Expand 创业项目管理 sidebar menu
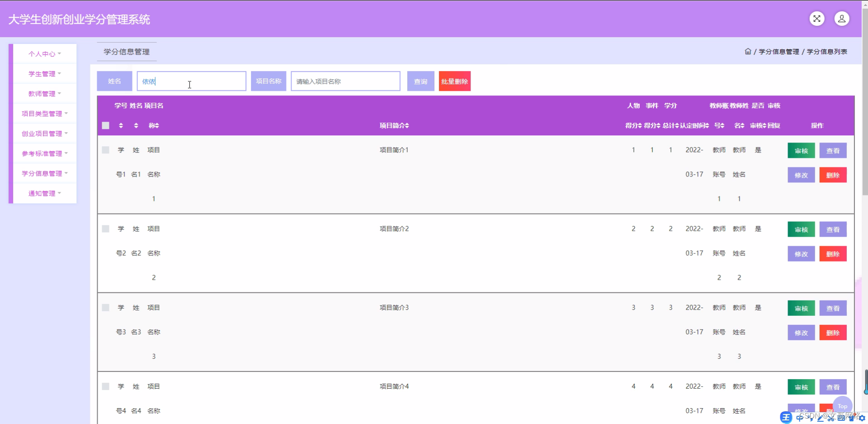The height and width of the screenshot is (424, 868). tap(45, 133)
